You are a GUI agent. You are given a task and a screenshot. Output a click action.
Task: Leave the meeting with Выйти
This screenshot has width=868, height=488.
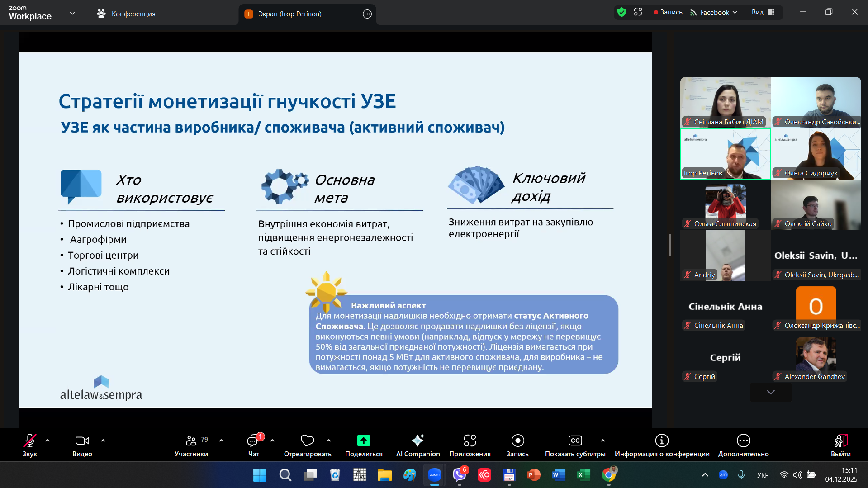click(x=840, y=441)
